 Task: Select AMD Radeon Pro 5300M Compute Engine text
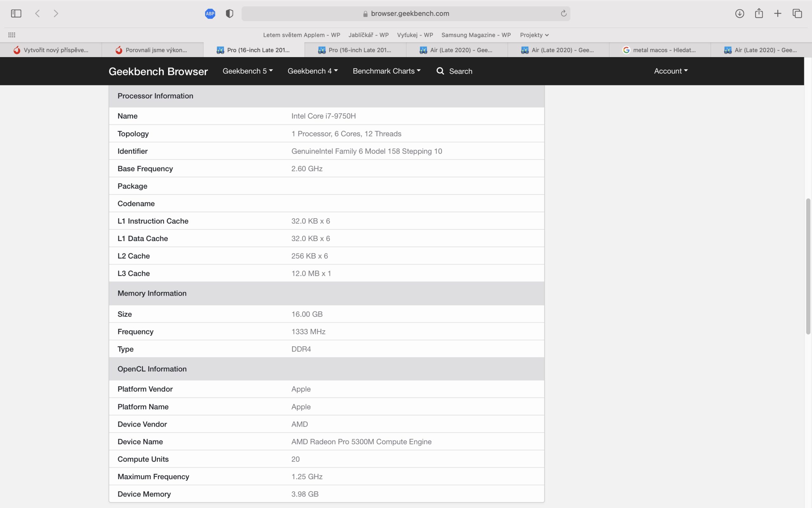(x=361, y=442)
